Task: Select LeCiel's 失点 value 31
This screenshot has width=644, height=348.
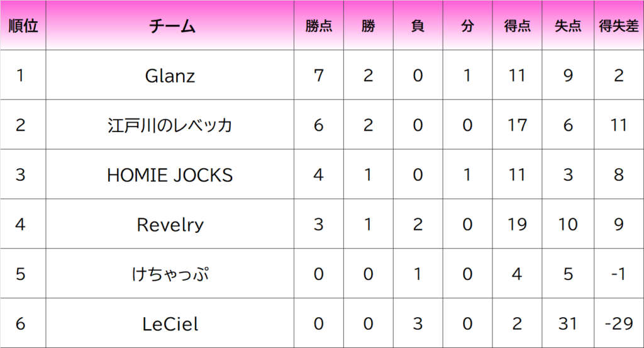Action: [568, 323]
